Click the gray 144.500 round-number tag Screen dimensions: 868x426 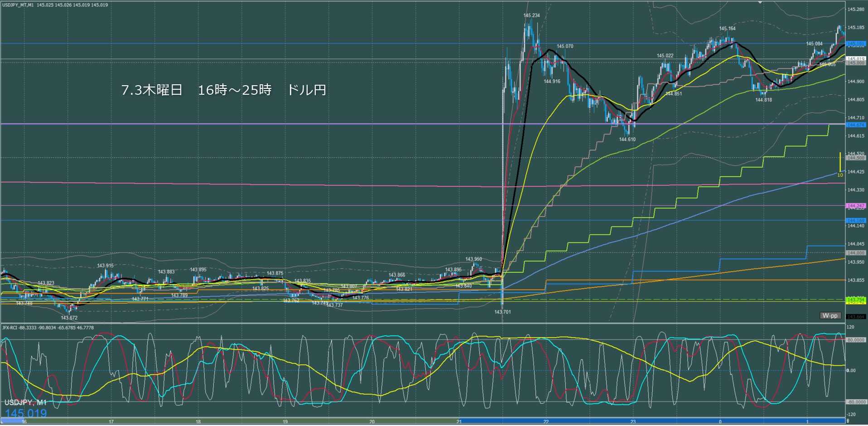point(856,158)
